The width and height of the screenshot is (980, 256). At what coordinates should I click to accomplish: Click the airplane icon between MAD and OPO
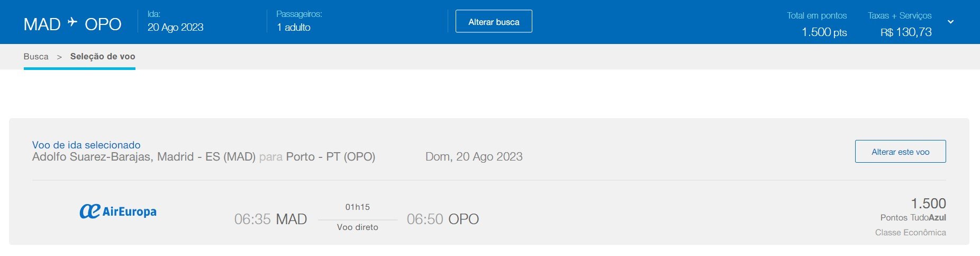tap(72, 22)
